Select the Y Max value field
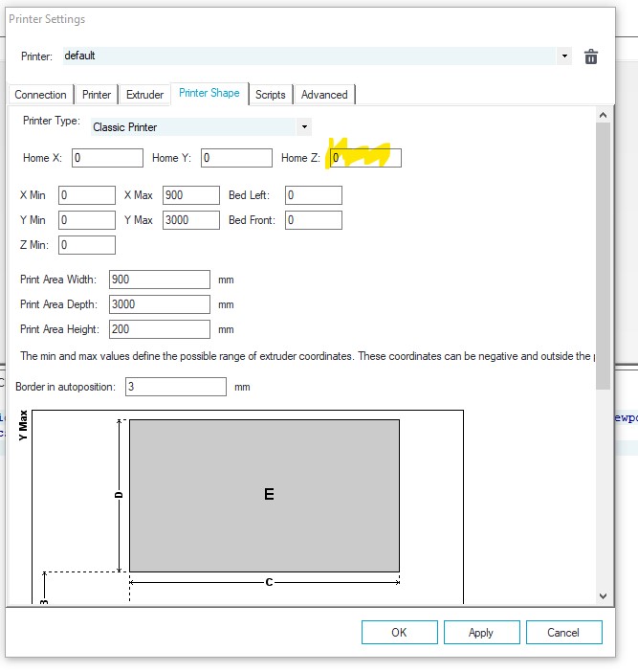 coord(190,220)
